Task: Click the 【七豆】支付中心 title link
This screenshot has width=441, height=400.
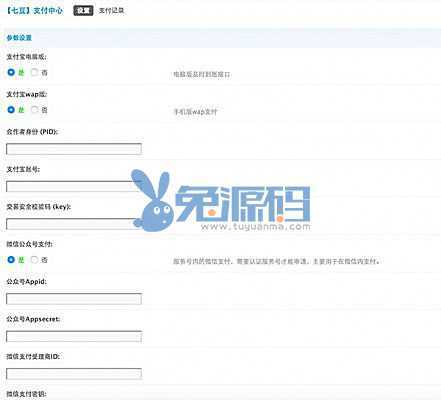Action: (x=35, y=10)
